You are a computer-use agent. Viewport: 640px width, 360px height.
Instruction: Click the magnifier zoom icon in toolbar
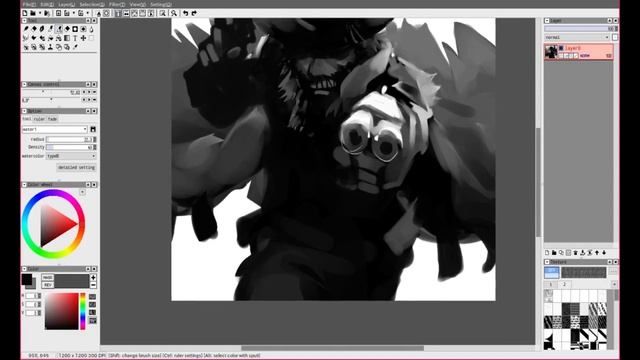[x=174, y=13]
